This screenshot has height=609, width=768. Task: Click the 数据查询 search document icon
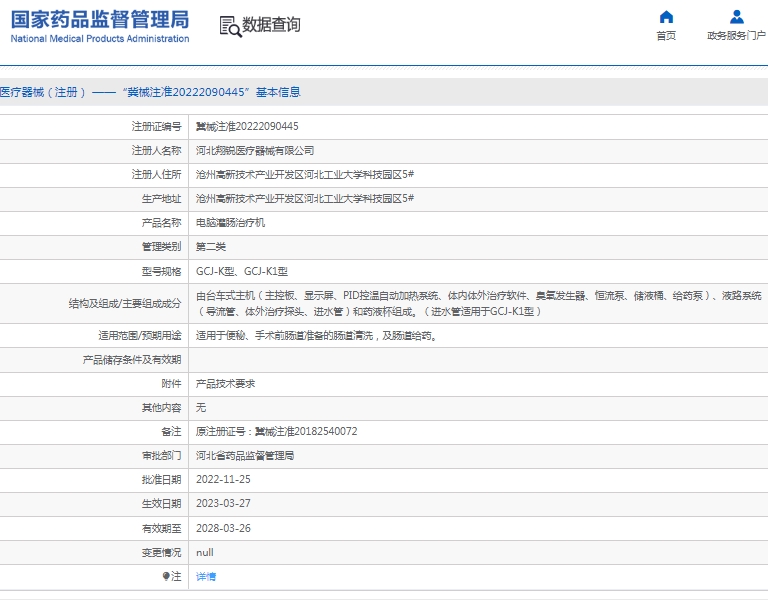(x=230, y=26)
